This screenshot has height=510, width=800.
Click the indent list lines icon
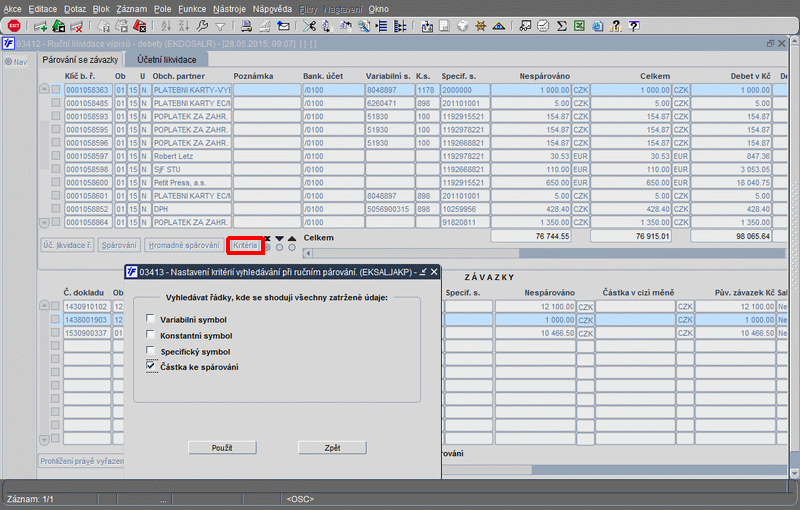tap(382, 26)
